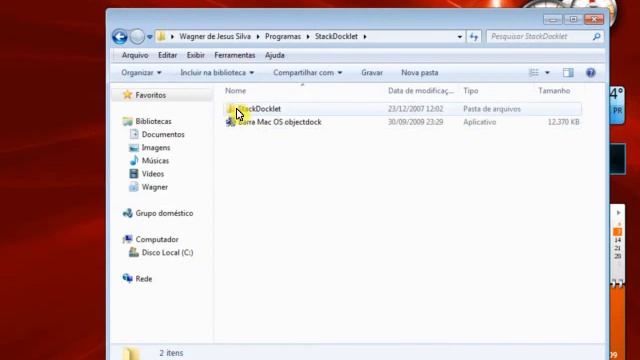Click the Aplicativo type cell
640x360 pixels.
coord(480,122)
